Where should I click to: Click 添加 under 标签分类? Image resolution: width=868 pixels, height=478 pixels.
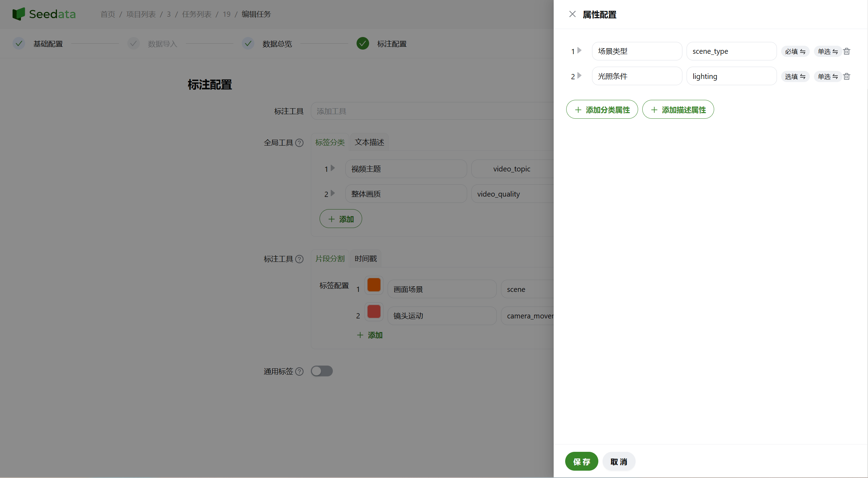click(x=341, y=219)
